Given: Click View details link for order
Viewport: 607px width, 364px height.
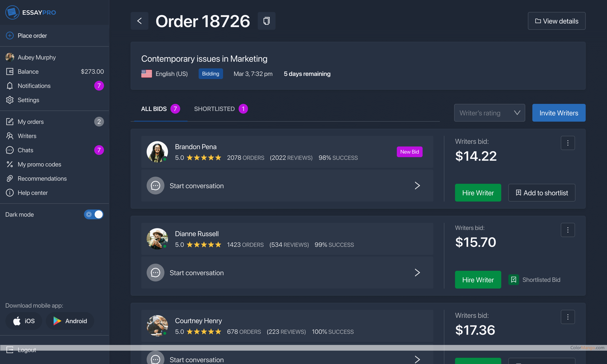Looking at the screenshot, I should pyautogui.click(x=557, y=21).
